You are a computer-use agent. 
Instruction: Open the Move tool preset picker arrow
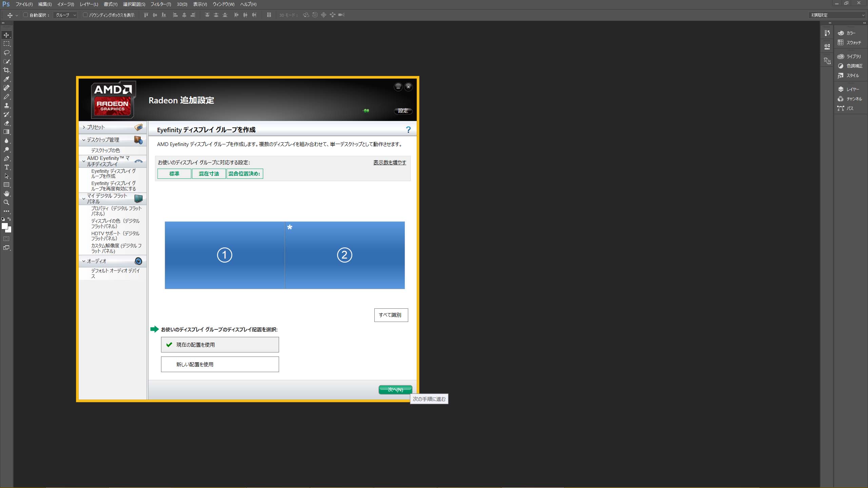coord(17,15)
